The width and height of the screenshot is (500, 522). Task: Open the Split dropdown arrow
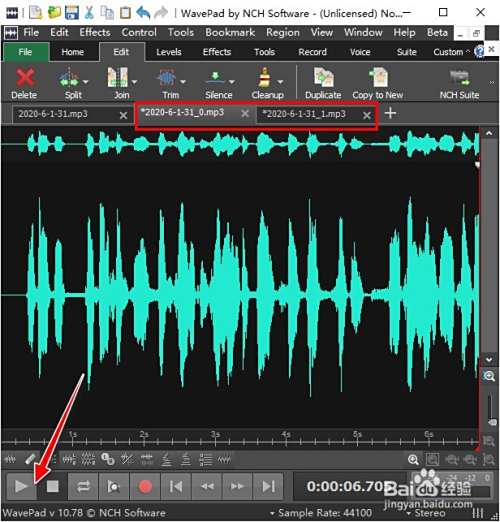[x=86, y=82]
